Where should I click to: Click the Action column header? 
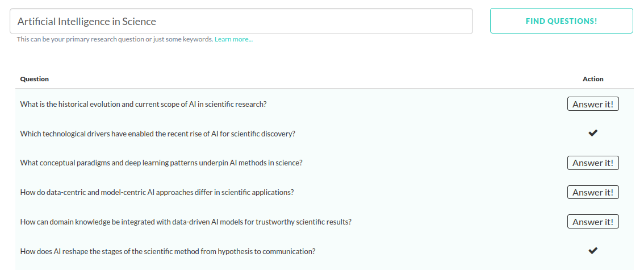tap(593, 79)
